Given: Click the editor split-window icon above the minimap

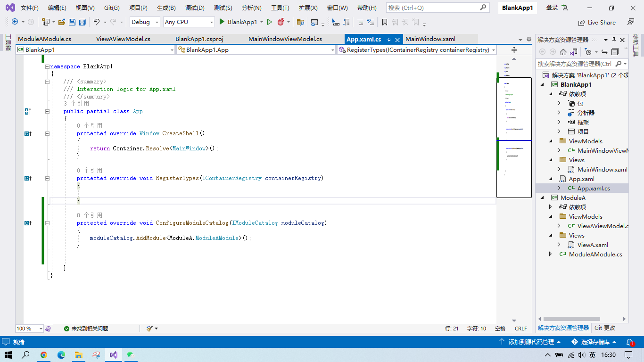Looking at the screenshot, I should tap(514, 49).
